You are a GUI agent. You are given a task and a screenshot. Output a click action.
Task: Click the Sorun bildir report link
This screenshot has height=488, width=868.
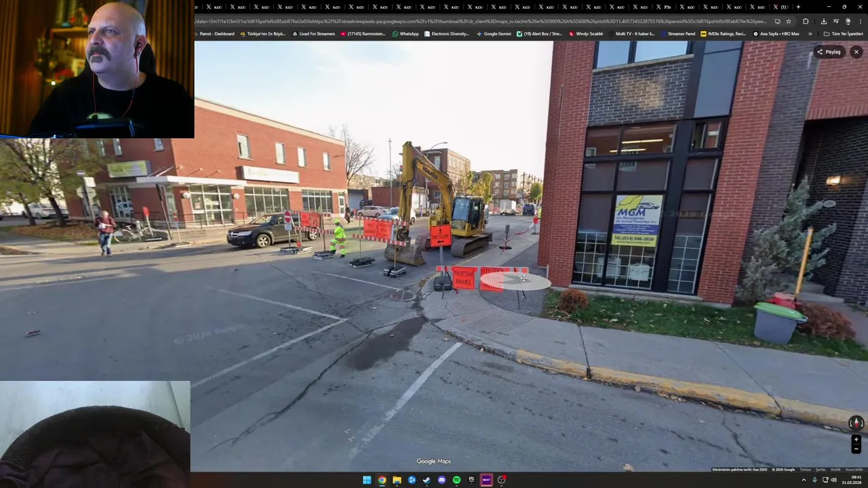(x=854, y=470)
